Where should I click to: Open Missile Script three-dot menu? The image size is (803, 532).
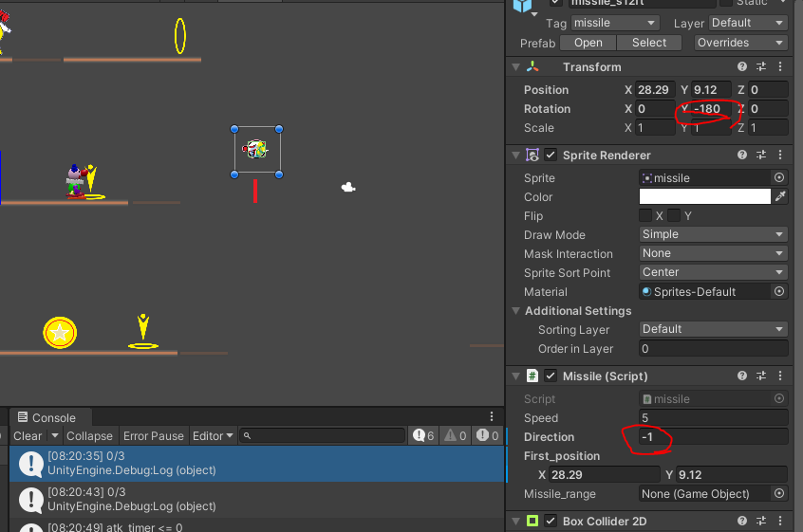(780, 376)
